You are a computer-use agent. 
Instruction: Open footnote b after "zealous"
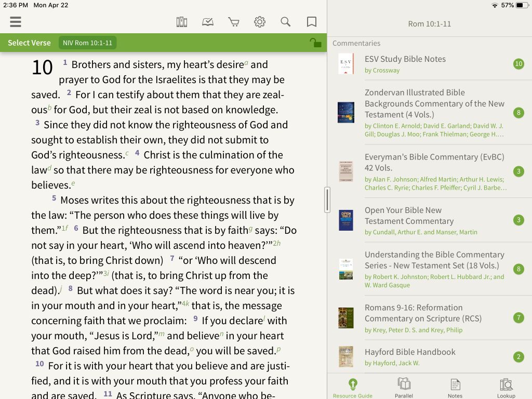[49, 108]
